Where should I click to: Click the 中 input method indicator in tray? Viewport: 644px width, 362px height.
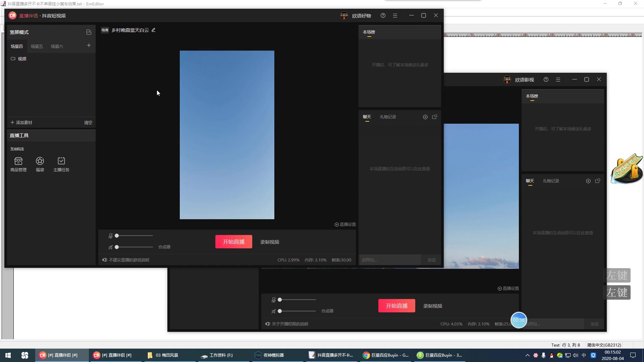pos(584,355)
